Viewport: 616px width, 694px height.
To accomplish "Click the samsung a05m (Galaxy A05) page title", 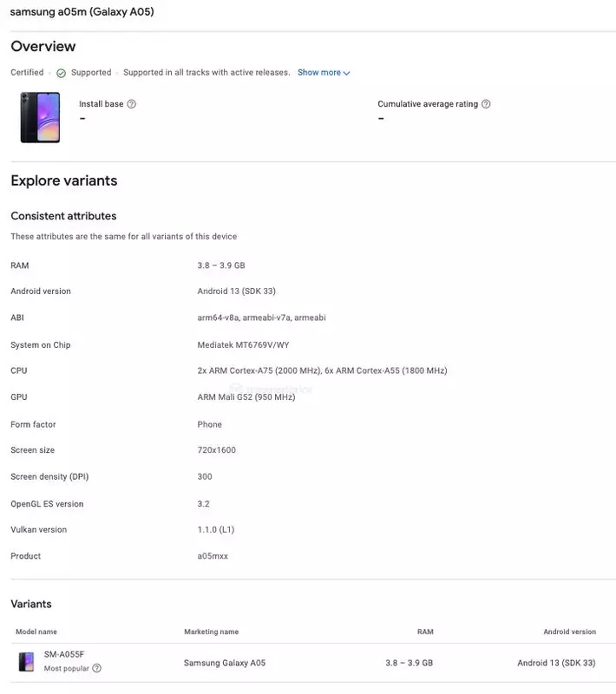I will tap(82, 11).
